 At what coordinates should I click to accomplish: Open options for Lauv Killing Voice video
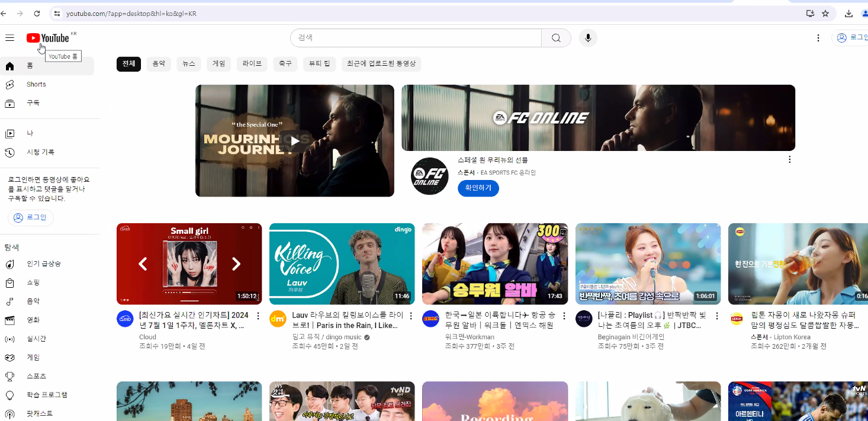(x=411, y=316)
